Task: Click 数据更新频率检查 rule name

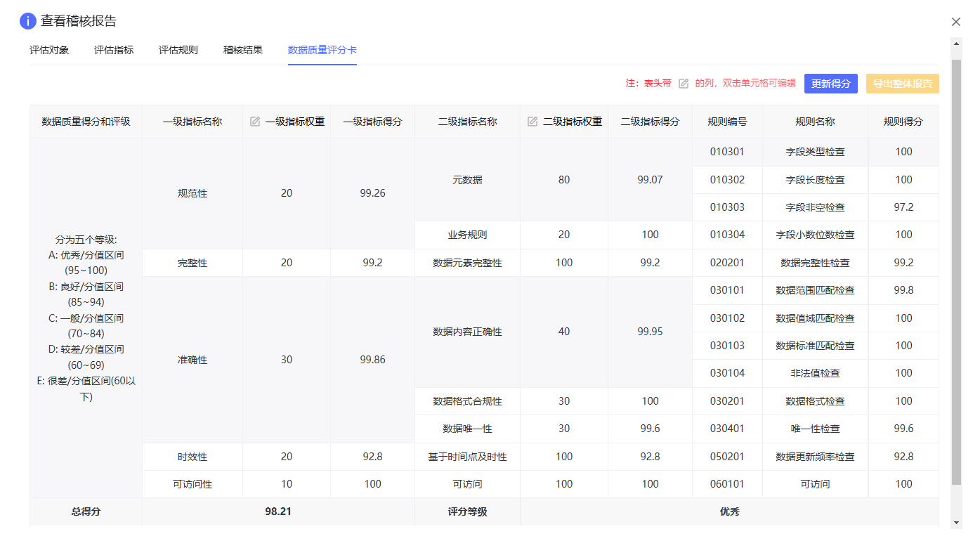Action: pos(815,457)
